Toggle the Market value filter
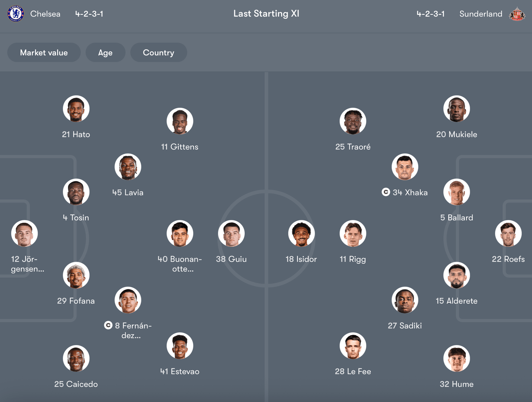Screen dimensions: 532x402 tap(44, 52)
